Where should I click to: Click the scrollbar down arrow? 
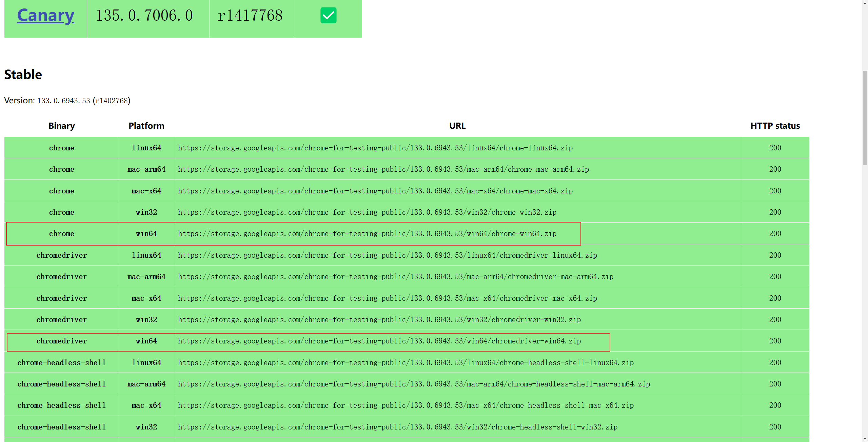[x=865, y=439]
